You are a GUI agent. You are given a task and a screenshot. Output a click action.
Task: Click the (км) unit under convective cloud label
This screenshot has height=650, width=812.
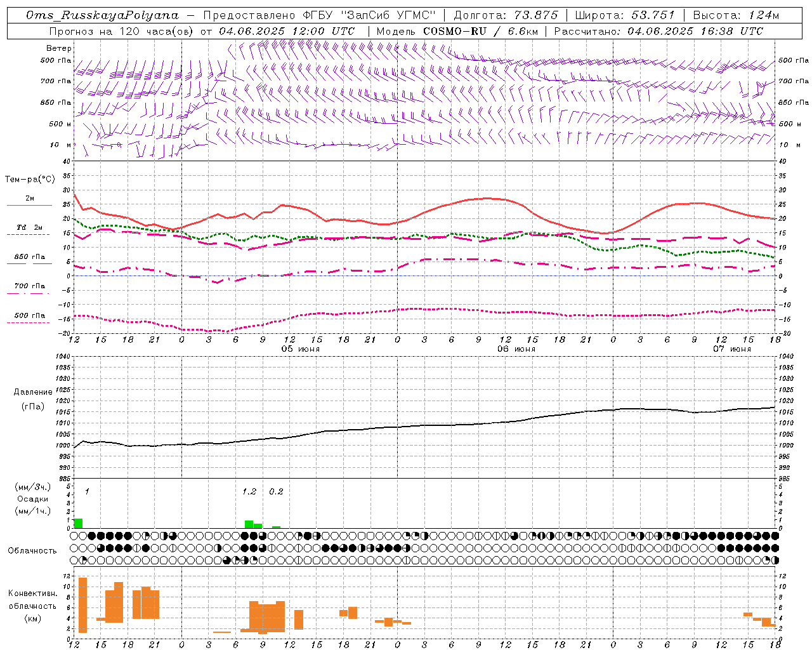pos(32,618)
